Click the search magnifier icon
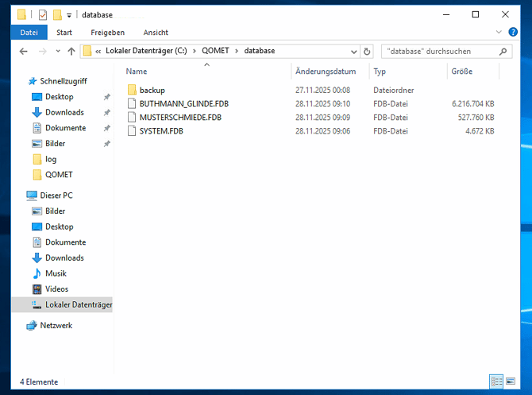Image resolution: width=532 pixels, height=395 pixels. tap(503, 51)
